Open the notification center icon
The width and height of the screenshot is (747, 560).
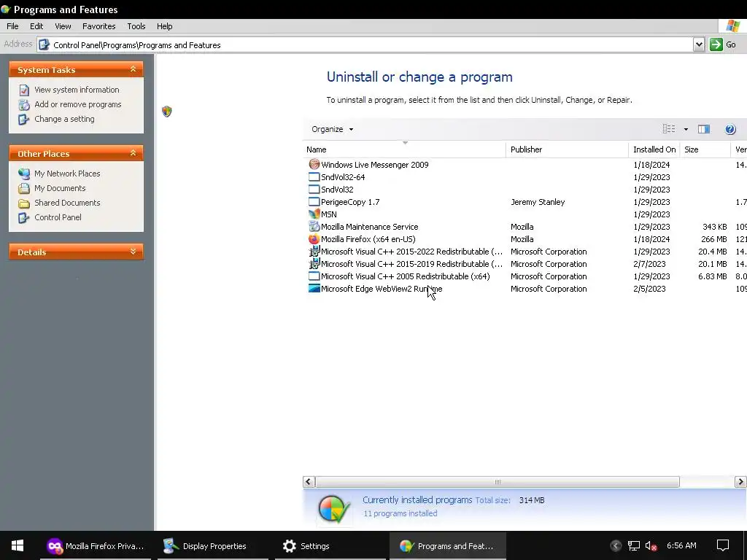[723, 545]
